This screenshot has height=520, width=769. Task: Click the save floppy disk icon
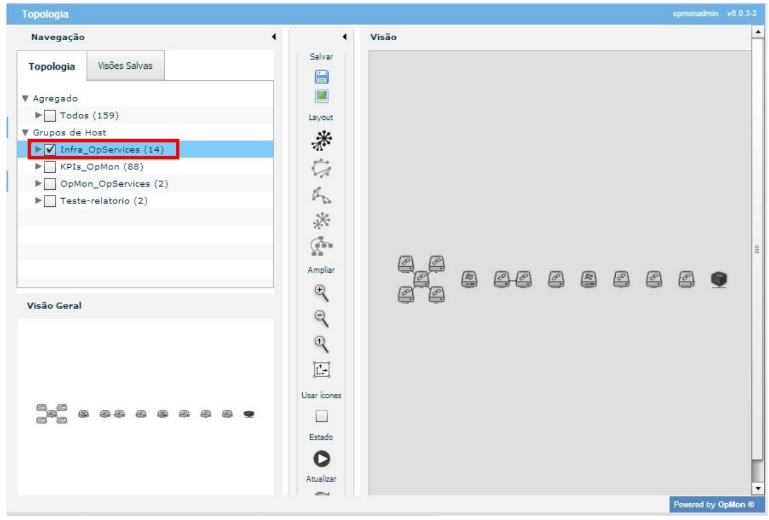point(321,77)
